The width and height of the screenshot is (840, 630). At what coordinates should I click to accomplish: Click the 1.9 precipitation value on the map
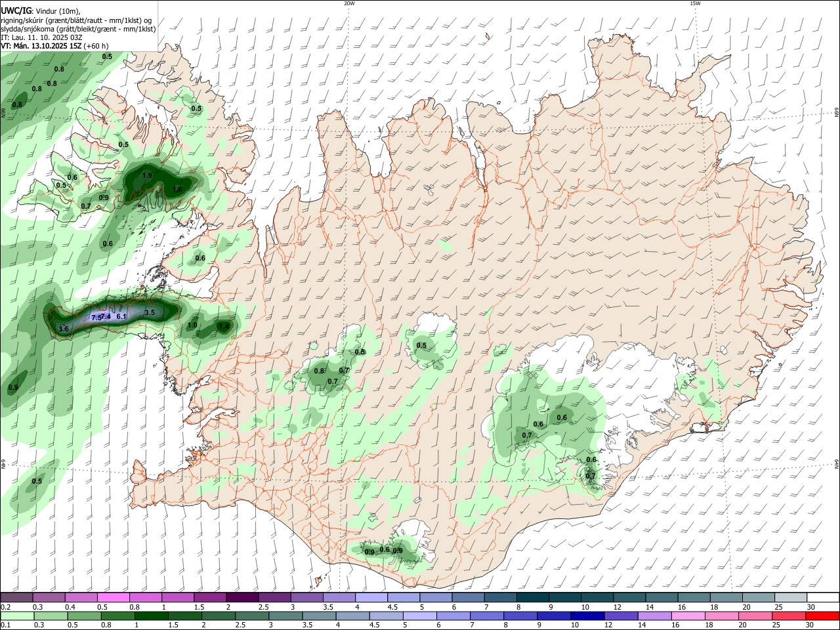tap(147, 175)
